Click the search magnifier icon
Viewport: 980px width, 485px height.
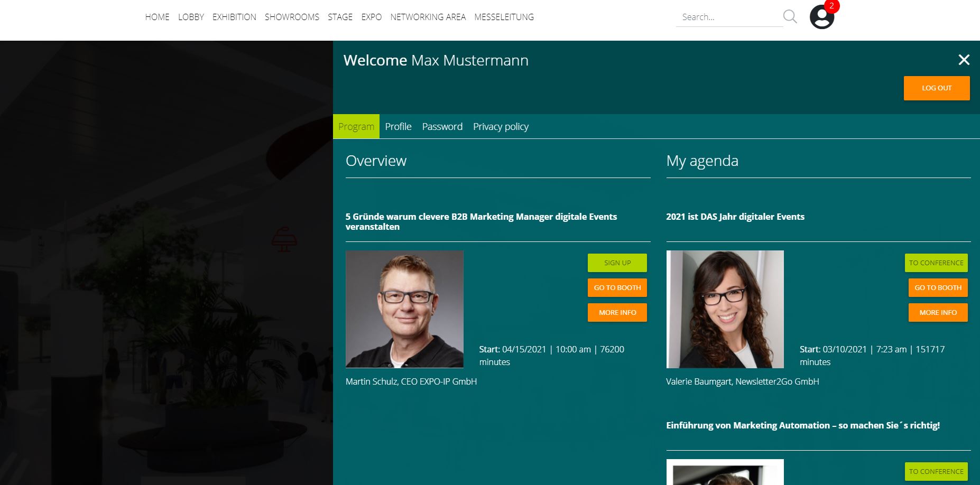click(x=790, y=16)
